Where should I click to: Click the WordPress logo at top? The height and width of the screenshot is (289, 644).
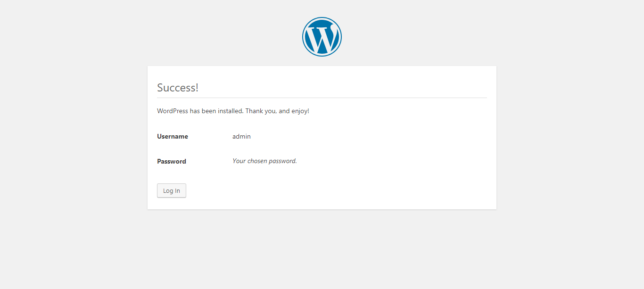(x=322, y=37)
